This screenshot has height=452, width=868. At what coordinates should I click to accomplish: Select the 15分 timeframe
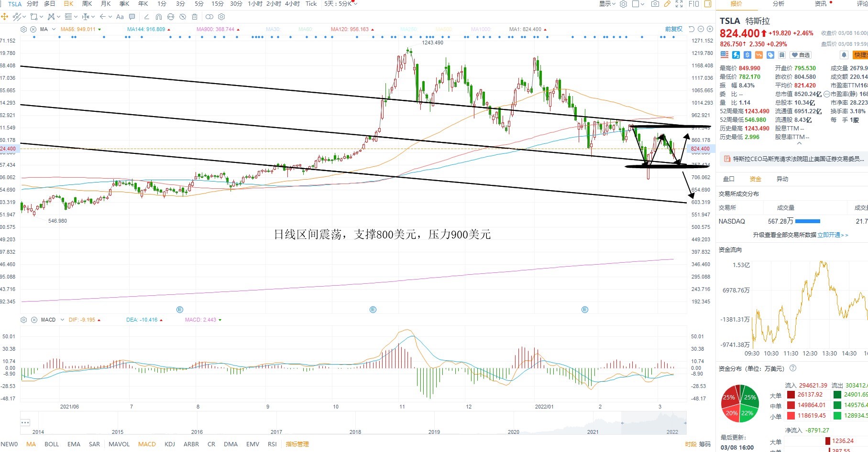(x=218, y=4)
